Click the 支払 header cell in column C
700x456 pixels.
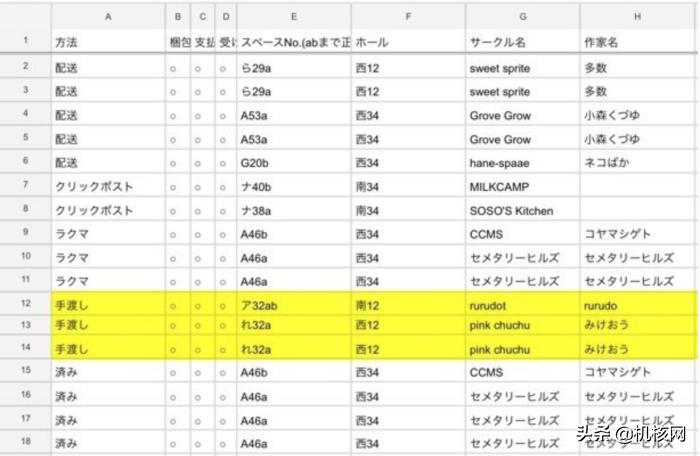click(204, 42)
